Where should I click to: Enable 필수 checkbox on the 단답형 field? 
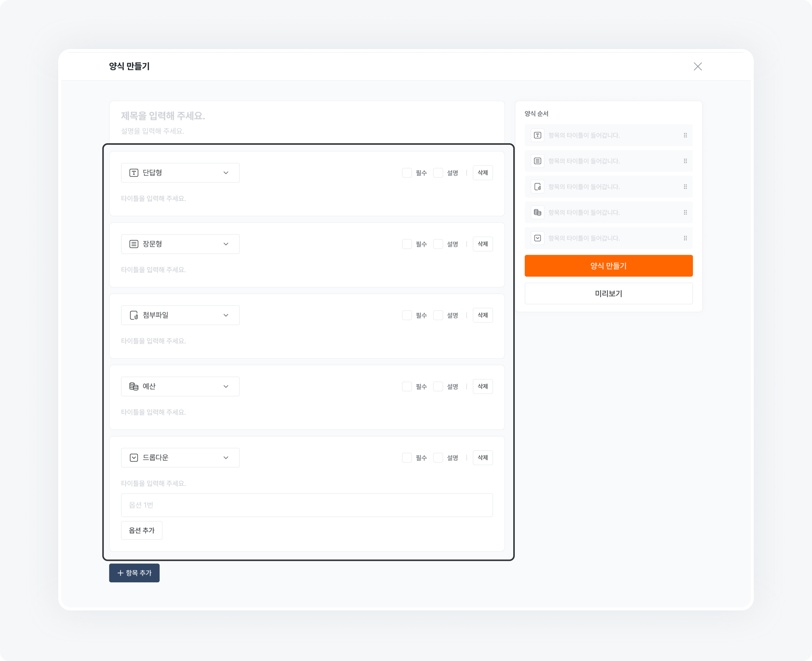pyautogui.click(x=407, y=173)
